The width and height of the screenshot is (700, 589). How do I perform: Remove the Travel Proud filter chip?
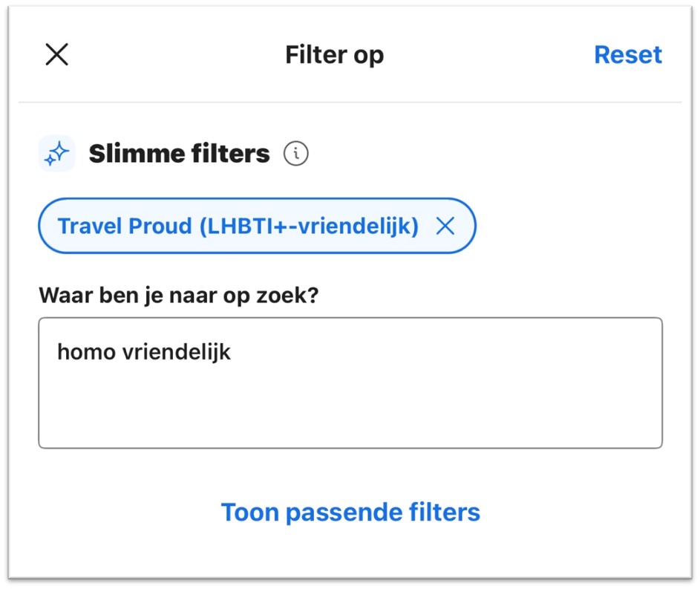(x=445, y=227)
